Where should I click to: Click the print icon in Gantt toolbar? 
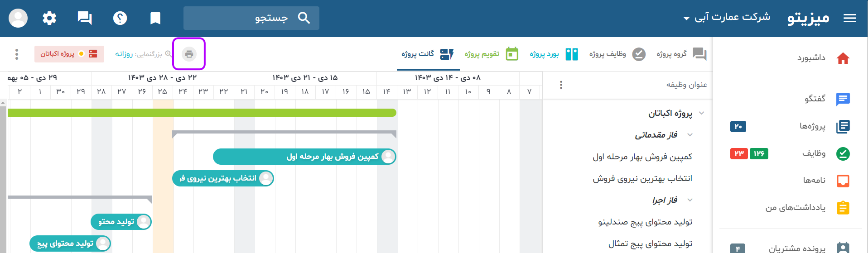tap(189, 54)
